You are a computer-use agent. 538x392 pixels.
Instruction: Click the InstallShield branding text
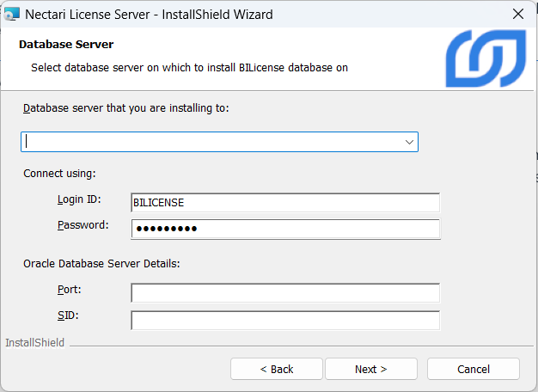point(34,343)
